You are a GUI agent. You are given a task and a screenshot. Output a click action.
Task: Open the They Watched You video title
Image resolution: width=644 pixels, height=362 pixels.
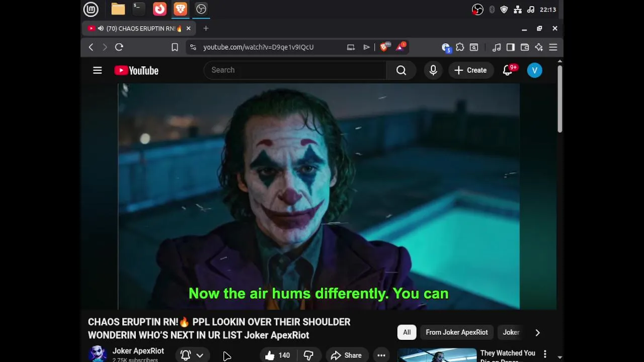pyautogui.click(x=508, y=355)
